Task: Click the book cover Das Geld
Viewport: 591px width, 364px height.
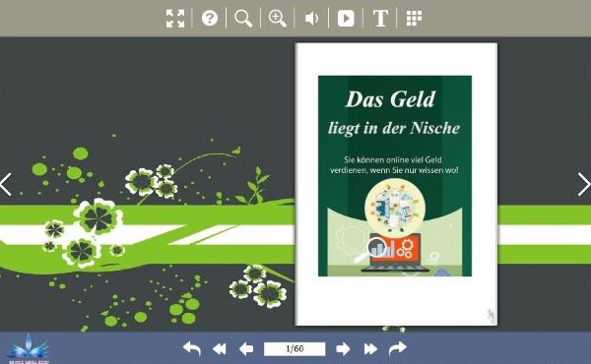Action: click(395, 176)
